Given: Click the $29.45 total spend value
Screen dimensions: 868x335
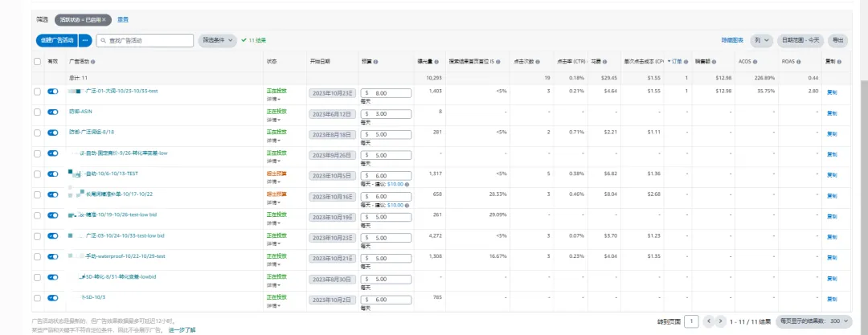Looking at the screenshot, I should [609, 78].
